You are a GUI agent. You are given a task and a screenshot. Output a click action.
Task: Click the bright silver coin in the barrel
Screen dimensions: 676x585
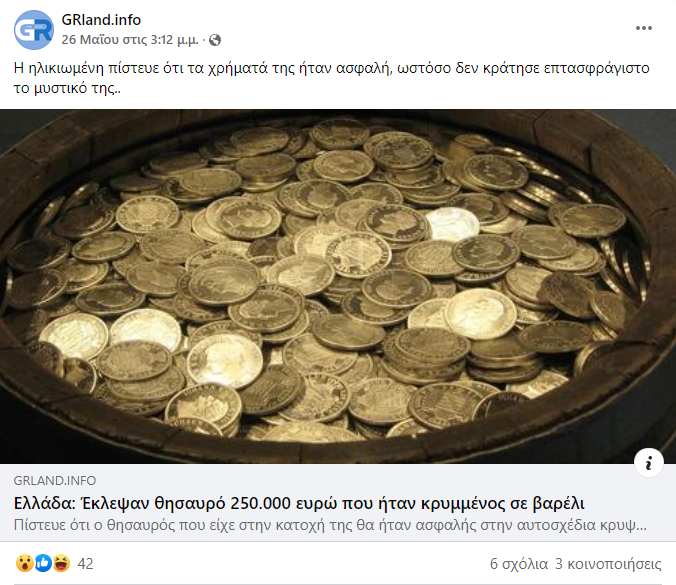[452, 224]
